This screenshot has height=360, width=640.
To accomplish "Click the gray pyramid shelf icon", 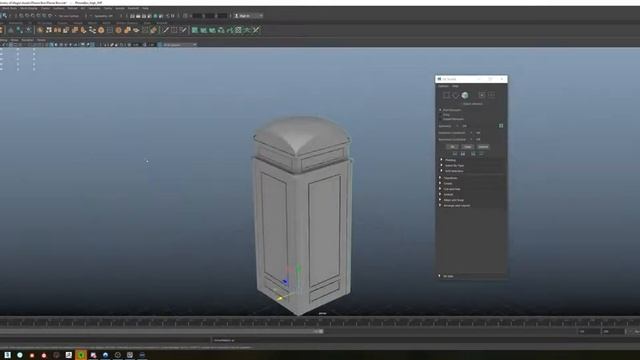I will click(x=11, y=30).
